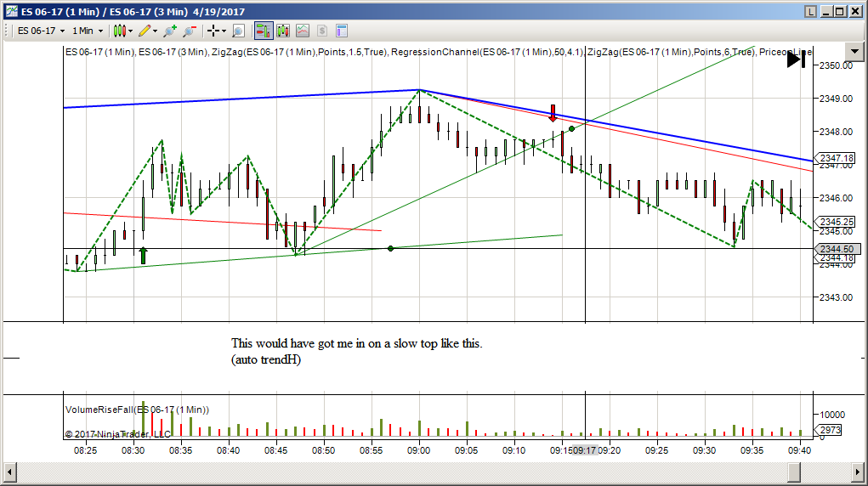868x486 pixels.
Task: Click the right arrow of the horizontal scrollbar
Action: [858, 472]
